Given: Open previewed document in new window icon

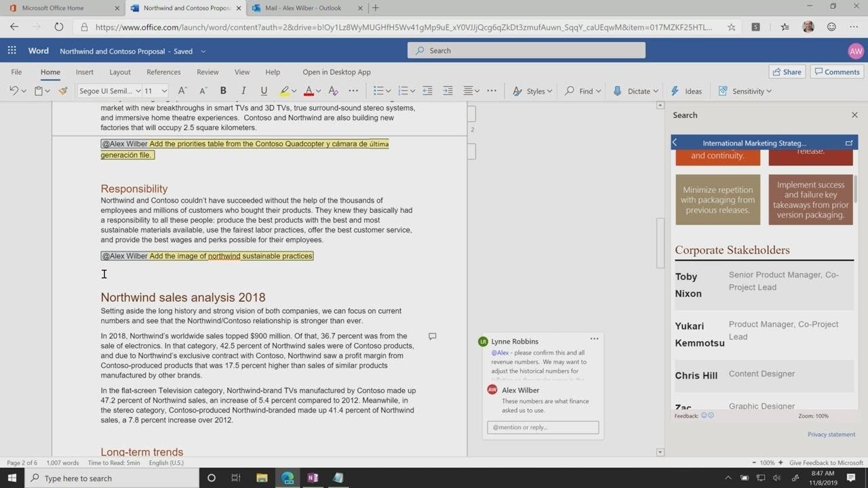Looking at the screenshot, I should [849, 143].
